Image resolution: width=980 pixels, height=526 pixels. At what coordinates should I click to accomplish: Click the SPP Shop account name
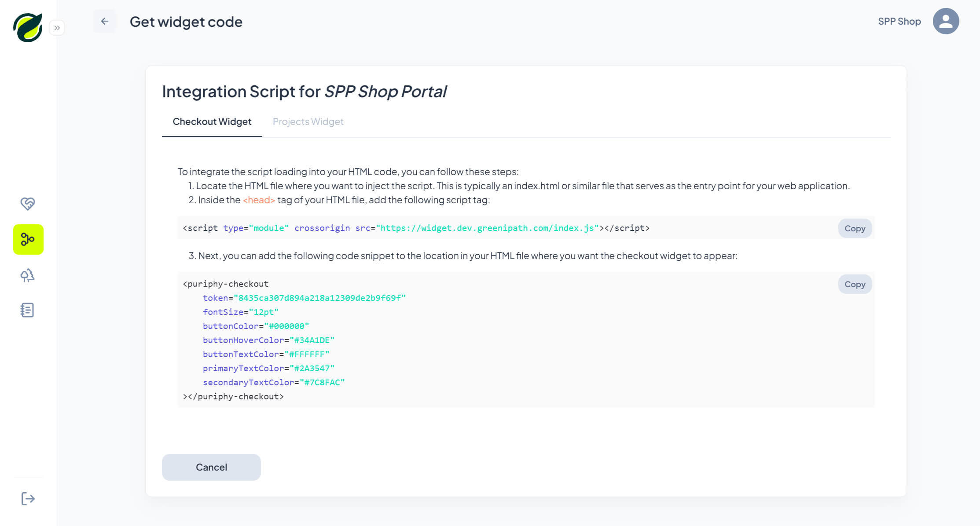click(899, 21)
